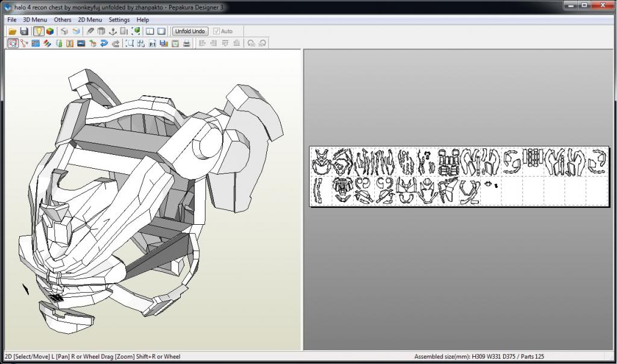Click the small 3D box tool icon
The height and width of the screenshot is (364, 617).
tap(93, 43)
